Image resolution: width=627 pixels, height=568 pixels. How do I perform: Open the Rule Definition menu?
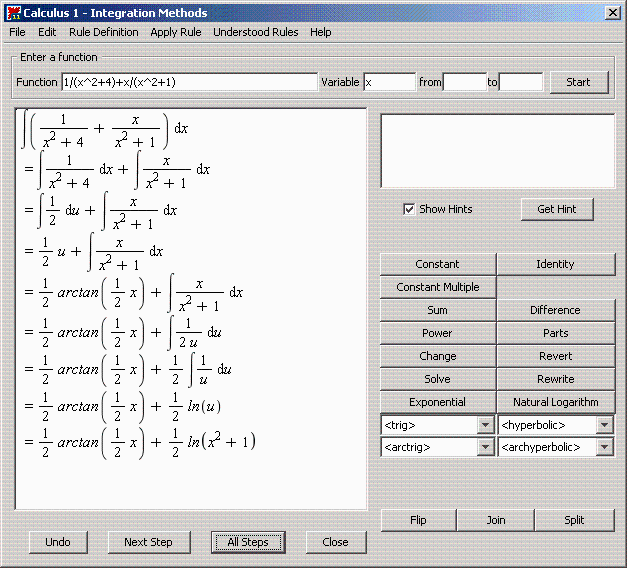pyautogui.click(x=103, y=32)
